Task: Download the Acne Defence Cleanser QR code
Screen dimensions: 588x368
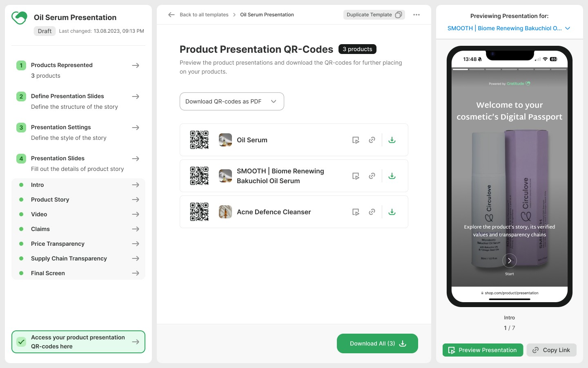Action: [x=392, y=212]
